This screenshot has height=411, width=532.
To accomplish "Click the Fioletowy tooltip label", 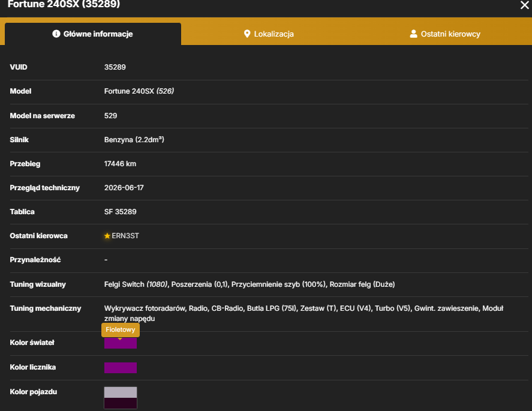I will click(x=121, y=329).
